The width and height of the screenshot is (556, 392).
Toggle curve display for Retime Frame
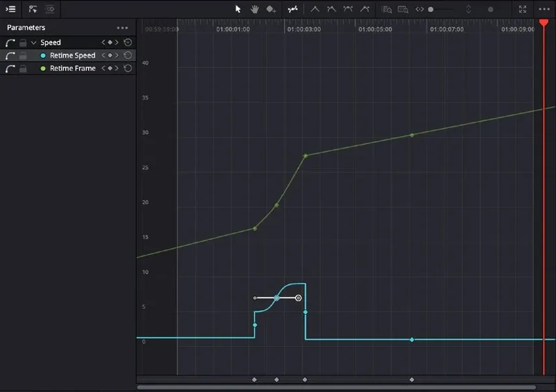(x=10, y=69)
